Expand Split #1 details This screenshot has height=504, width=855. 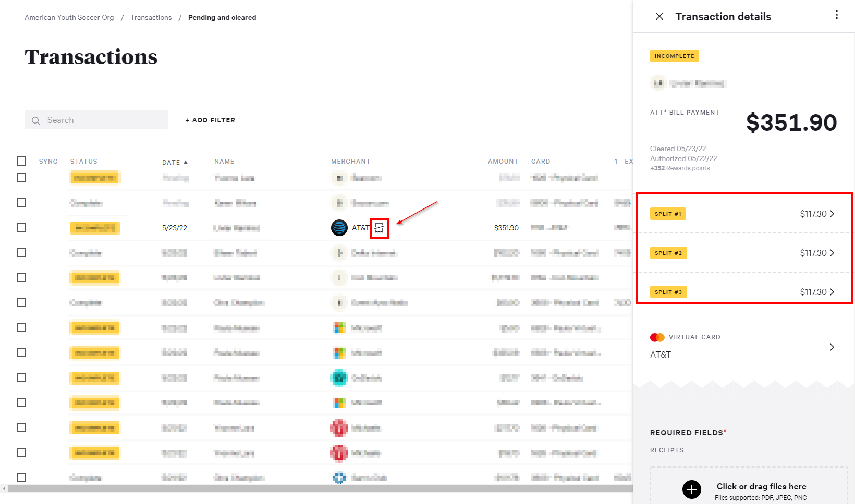pos(832,214)
